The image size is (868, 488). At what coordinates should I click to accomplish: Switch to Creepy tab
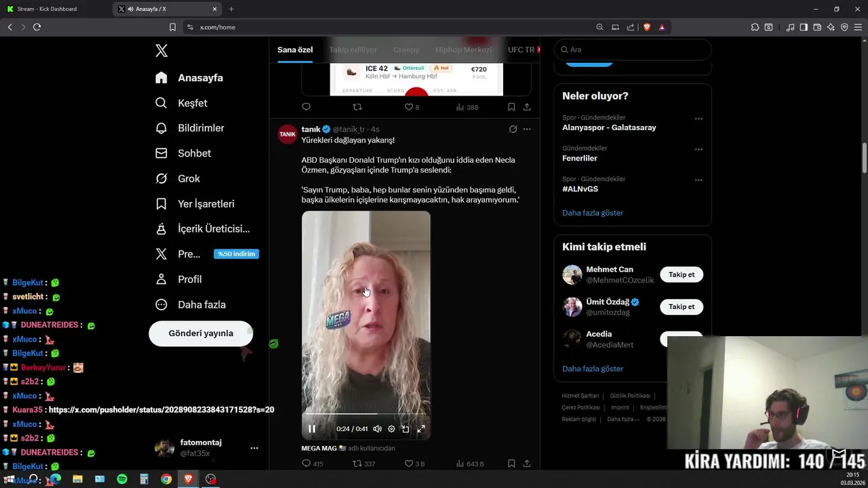click(406, 49)
